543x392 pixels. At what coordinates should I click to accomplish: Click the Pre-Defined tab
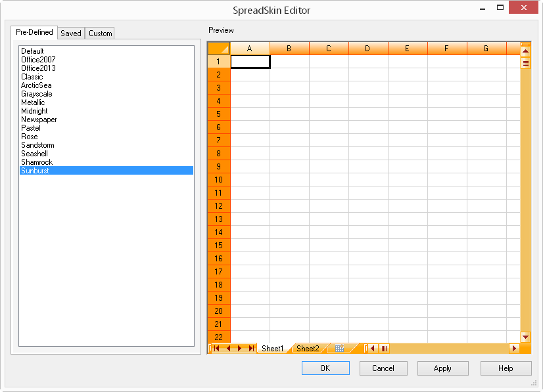34,32
